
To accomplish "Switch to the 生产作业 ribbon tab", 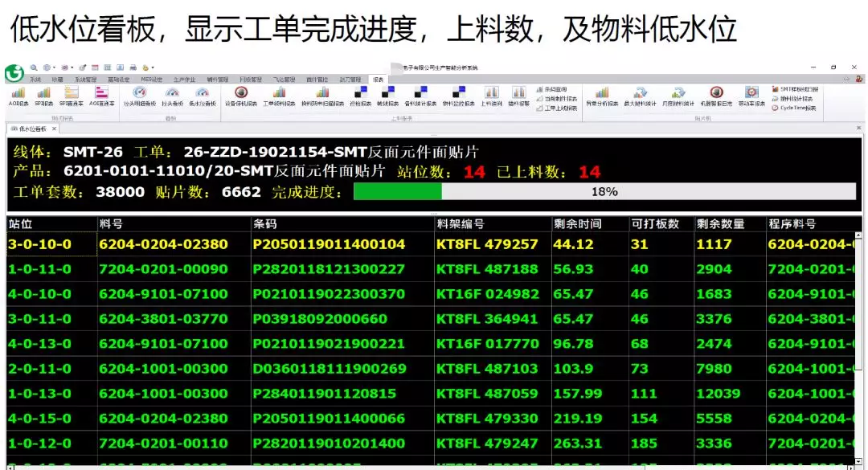I will [x=185, y=80].
